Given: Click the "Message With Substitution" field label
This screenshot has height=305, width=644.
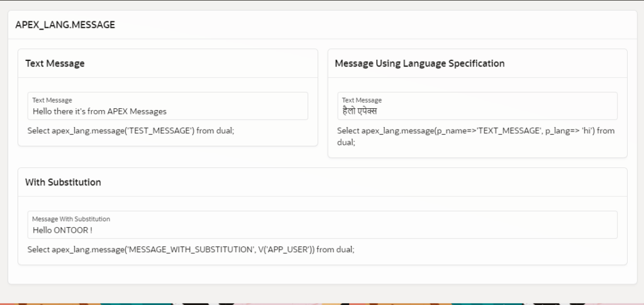Looking at the screenshot, I should (71, 219).
